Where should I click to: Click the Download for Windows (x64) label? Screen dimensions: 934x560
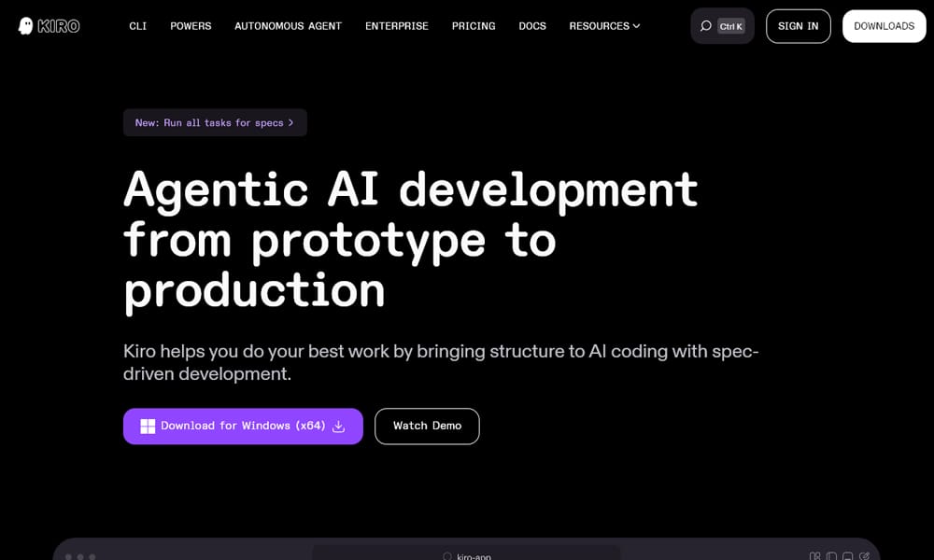243,427
